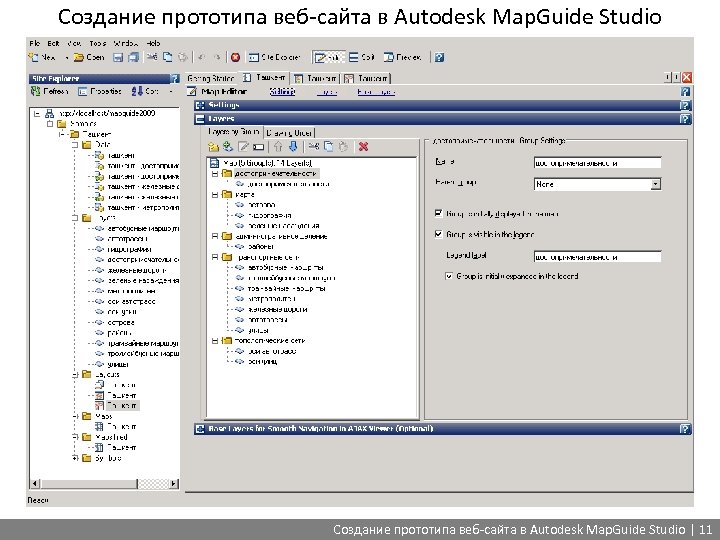Toggle 'Group is visible in the legend' checkbox
Viewport: 720px width, 540px height.
(439, 234)
